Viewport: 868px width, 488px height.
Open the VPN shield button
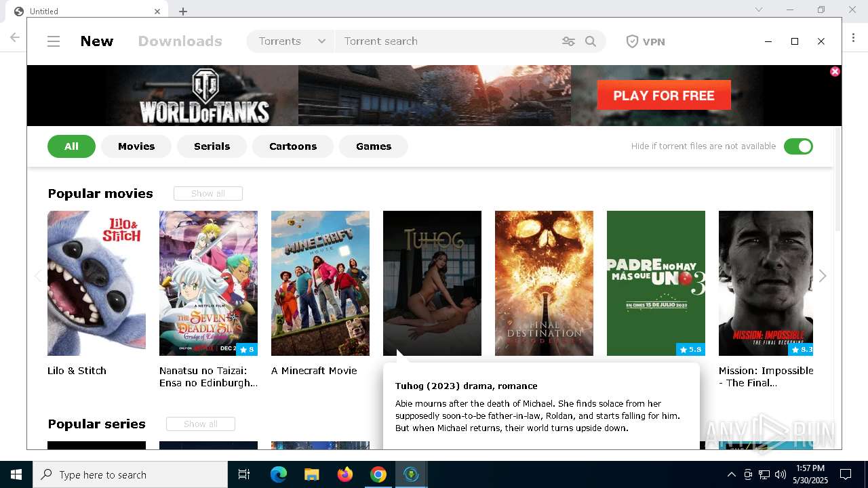click(646, 41)
